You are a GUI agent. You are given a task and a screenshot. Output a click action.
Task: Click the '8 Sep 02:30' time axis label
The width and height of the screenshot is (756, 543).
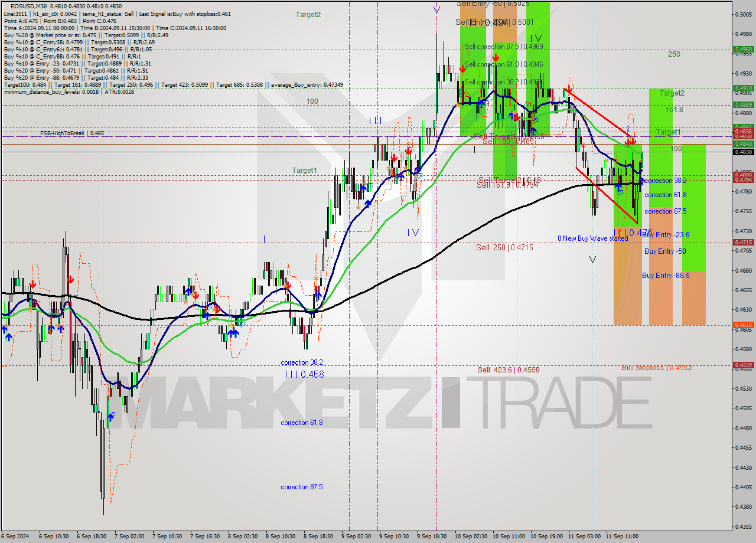click(243, 537)
